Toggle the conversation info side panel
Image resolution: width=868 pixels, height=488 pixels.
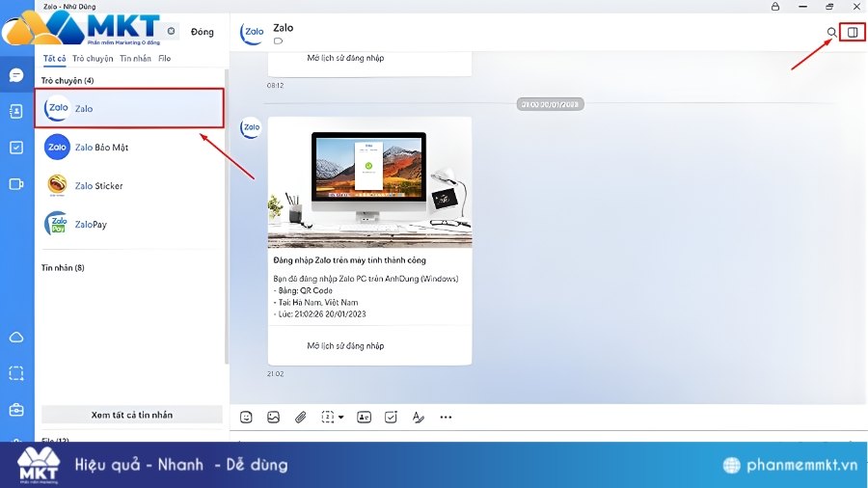click(x=853, y=33)
